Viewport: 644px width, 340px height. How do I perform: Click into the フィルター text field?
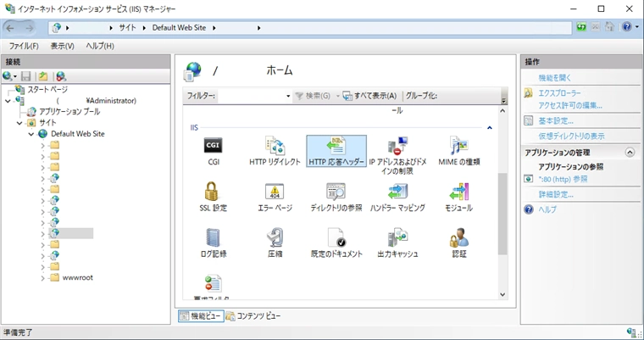(x=251, y=96)
